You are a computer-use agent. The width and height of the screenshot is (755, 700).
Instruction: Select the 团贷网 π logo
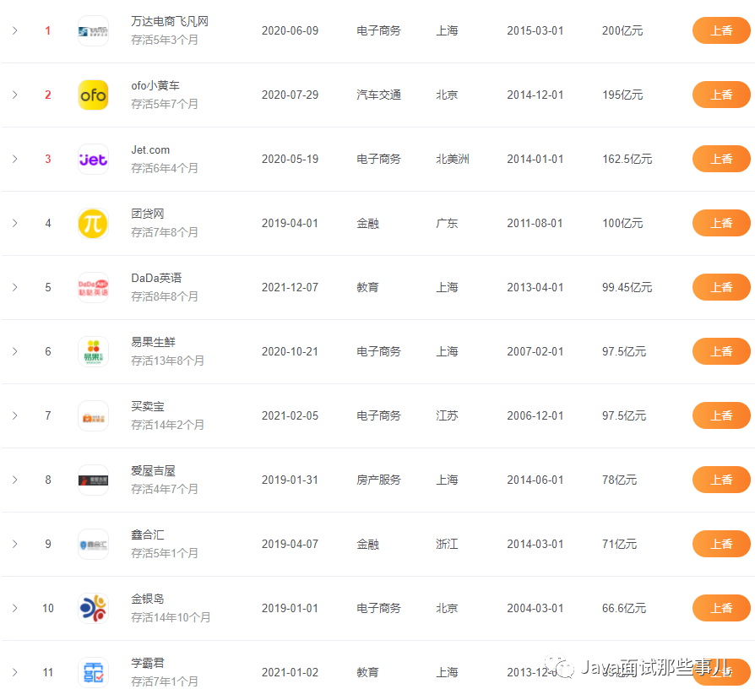pyautogui.click(x=93, y=223)
